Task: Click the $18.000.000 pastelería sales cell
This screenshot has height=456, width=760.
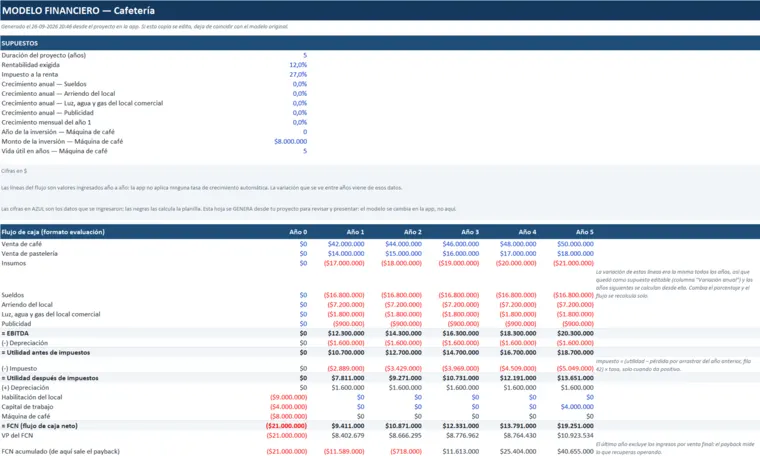Action: click(x=575, y=253)
